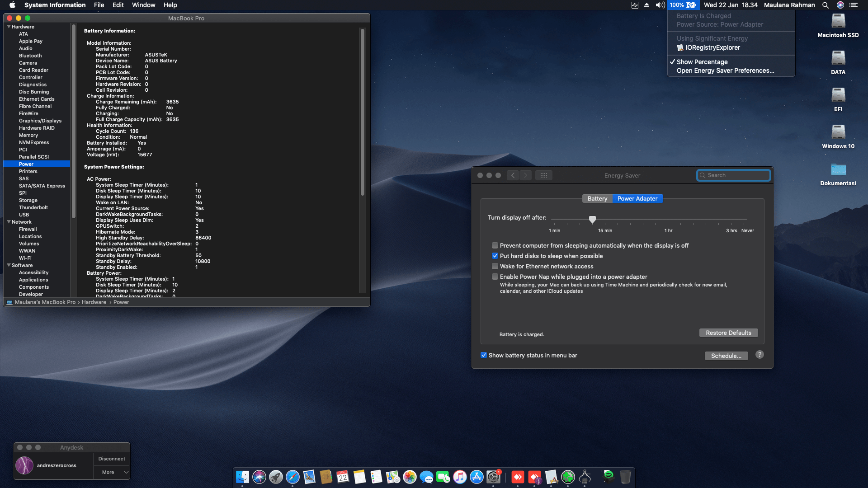Click the Spotlight search magnifier in menu bar
Viewport: 868px width, 488px height.
pos(825,5)
